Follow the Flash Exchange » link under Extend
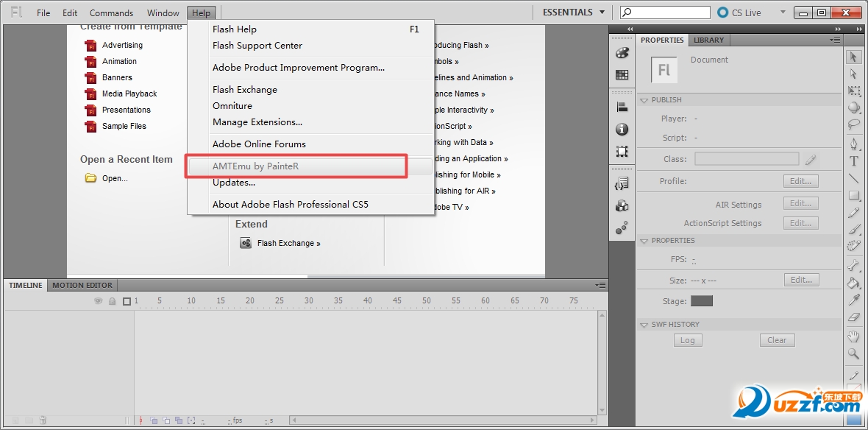Viewport: 868px width, 430px height. [x=289, y=243]
